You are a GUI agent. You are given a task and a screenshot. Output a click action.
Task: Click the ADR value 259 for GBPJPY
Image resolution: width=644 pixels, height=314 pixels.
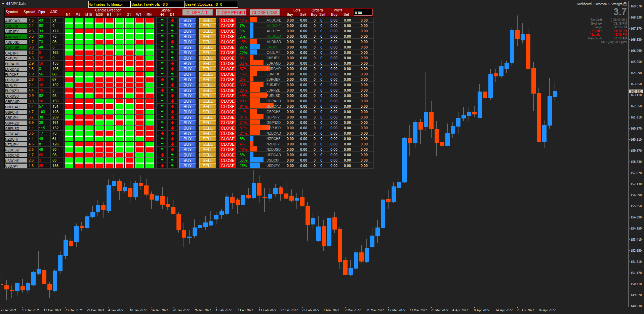click(x=55, y=117)
